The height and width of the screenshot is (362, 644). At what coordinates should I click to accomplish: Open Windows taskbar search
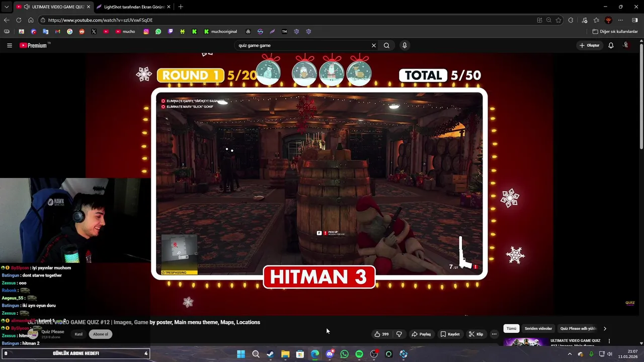[x=256, y=354]
